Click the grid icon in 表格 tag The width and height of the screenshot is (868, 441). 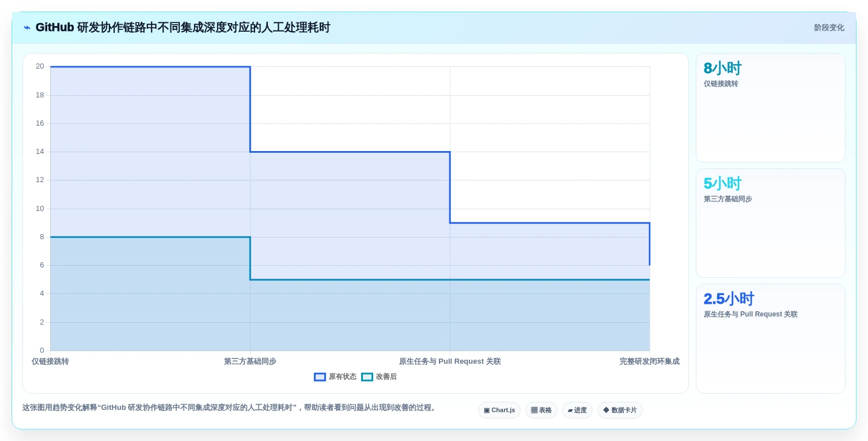click(534, 410)
